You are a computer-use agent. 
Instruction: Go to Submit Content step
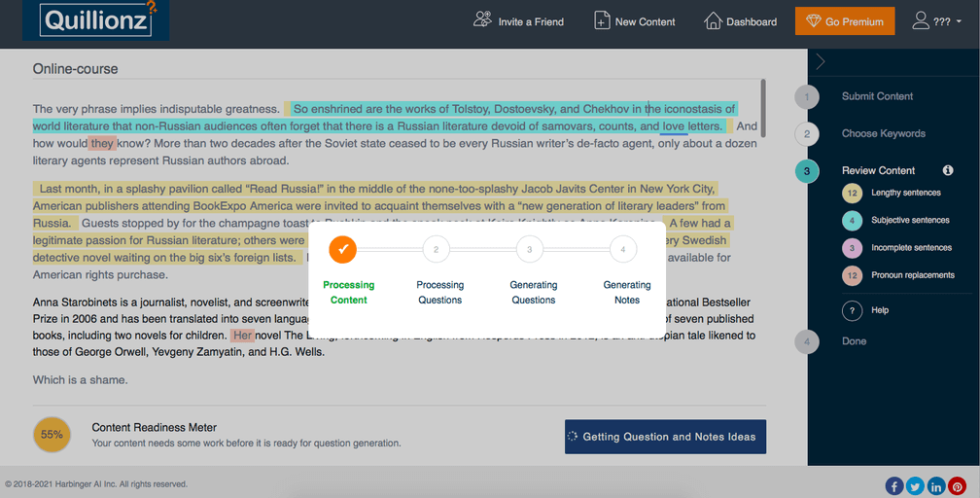click(877, 96)
